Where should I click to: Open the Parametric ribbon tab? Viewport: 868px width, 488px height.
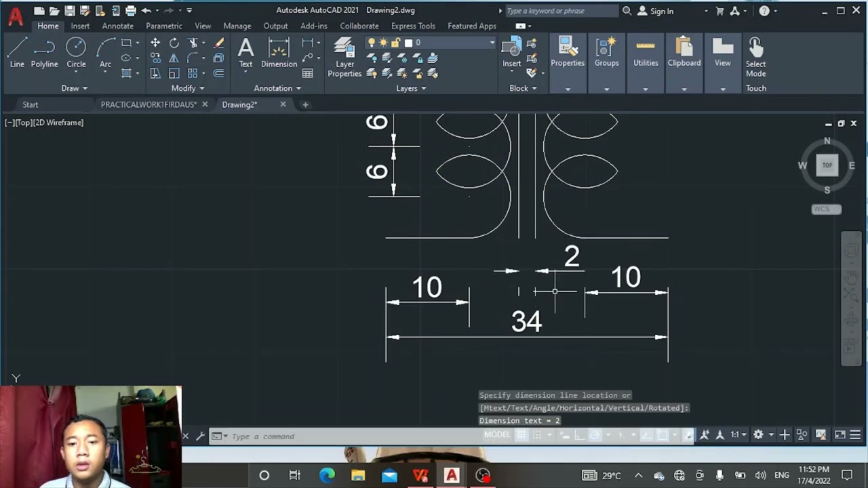[164, 26]
